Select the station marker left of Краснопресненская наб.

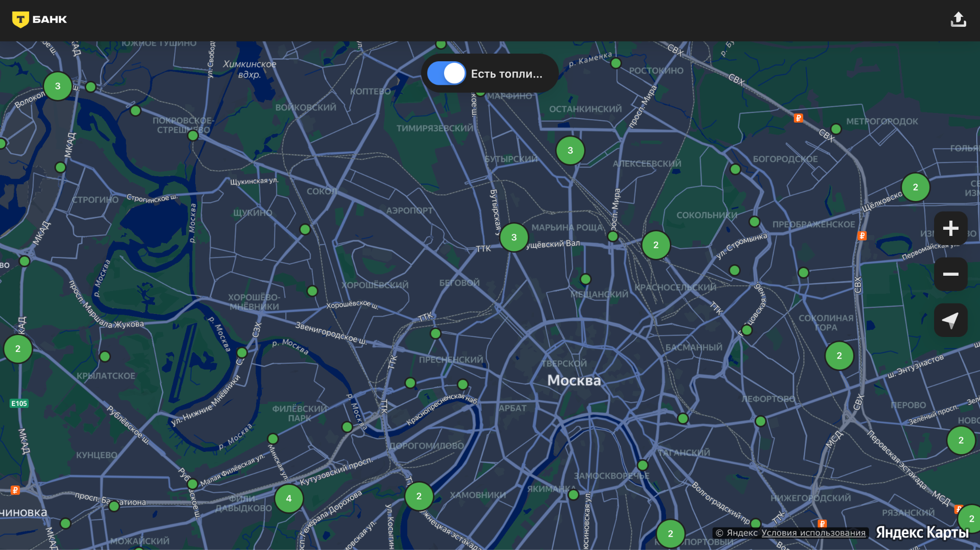(410, 382)
